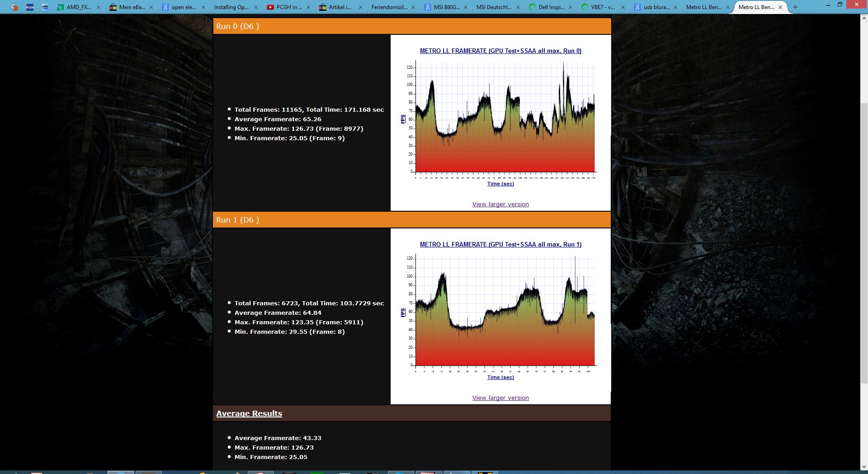Select text Max. Framerate: 126.73 (Frame: 8977)

click(299, 128)
